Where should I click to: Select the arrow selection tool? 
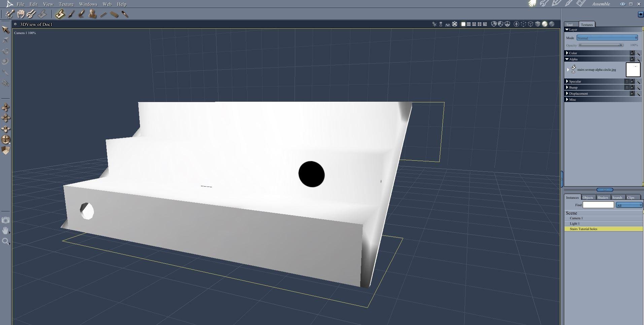(x=5, y=30)
